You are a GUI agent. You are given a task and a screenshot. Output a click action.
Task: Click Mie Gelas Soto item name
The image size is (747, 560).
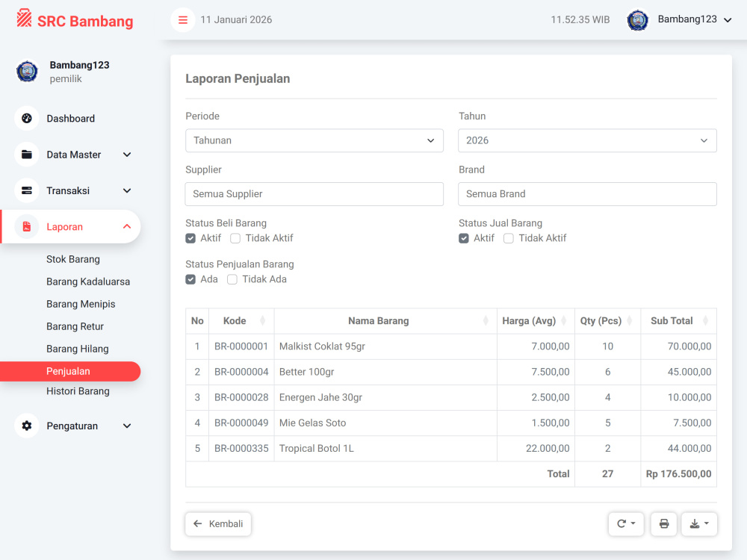pyautogui.click(x=312, y=423)
